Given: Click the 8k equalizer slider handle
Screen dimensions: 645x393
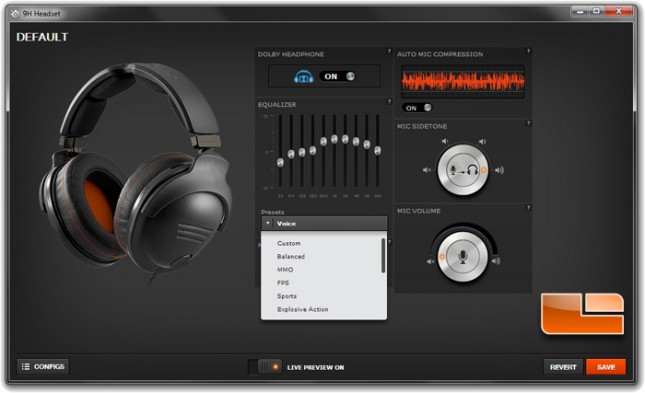Looking at the screenshot, I should (367, 144).
